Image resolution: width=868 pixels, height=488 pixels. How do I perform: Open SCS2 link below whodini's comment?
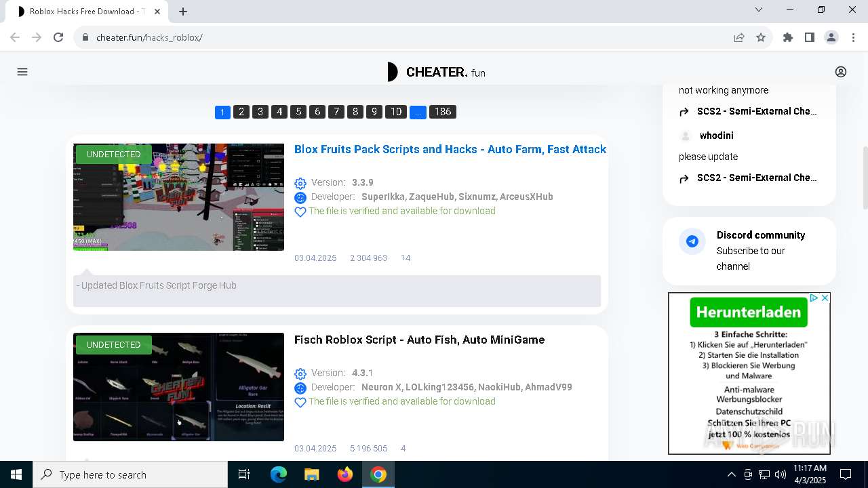[x=757, y=178]
